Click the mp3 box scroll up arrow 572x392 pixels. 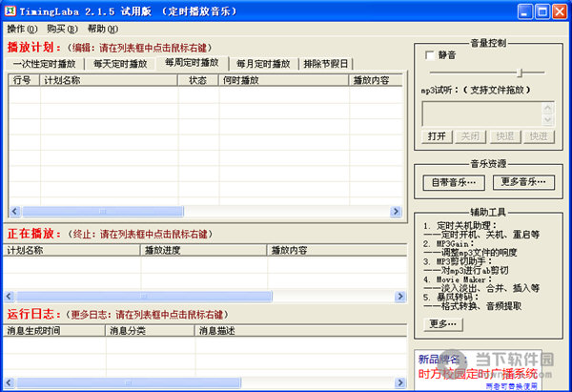[x=548, y=108]
